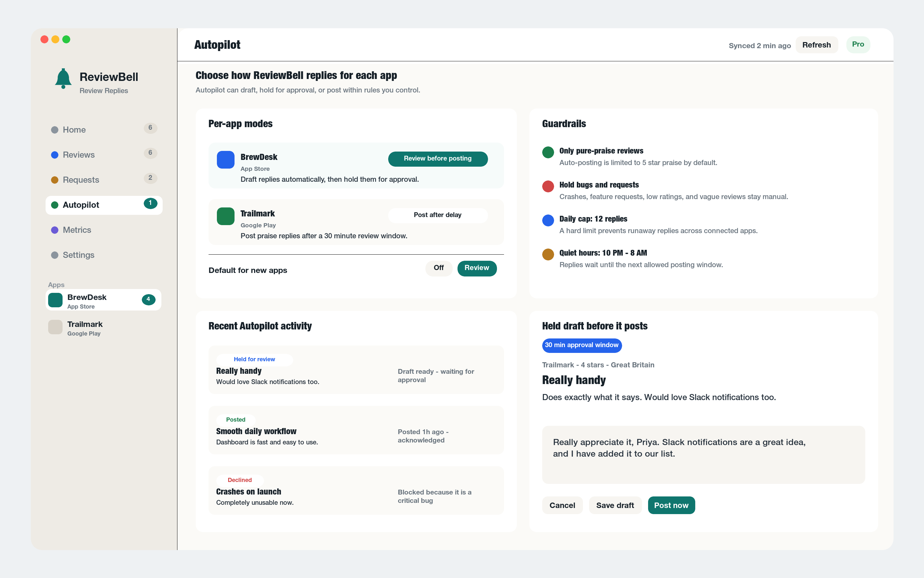Click the Hold bugs and requests guardrail title
This screenshot has width=924, height=578.
click(599, 185)
